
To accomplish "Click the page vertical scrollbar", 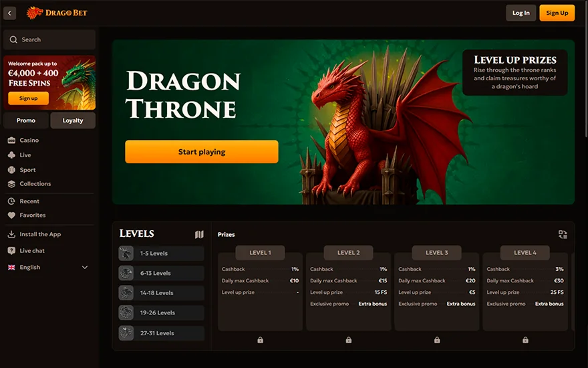I will click(586, 70).
